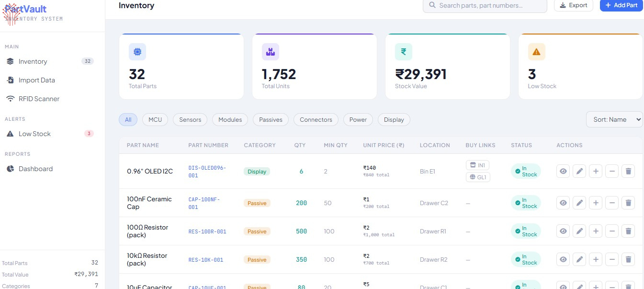
Task: Click the Dashboard pie chart icon
Action: [10, 169]
